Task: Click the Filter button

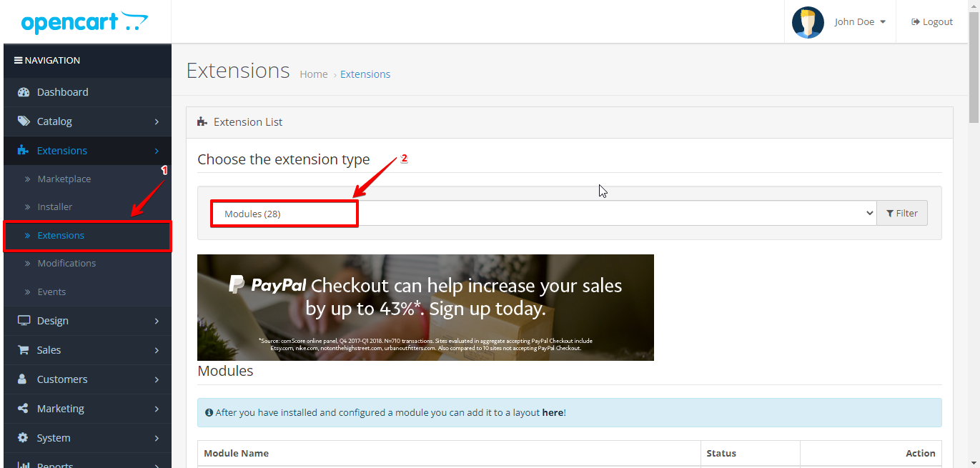Action: tap(902, 213)
